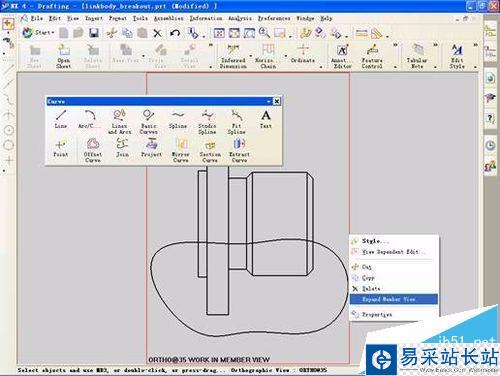Open the Lines and Arcs tool
Image resolution: width=500 pixels, height=376 pixels.
coord(119,122)
